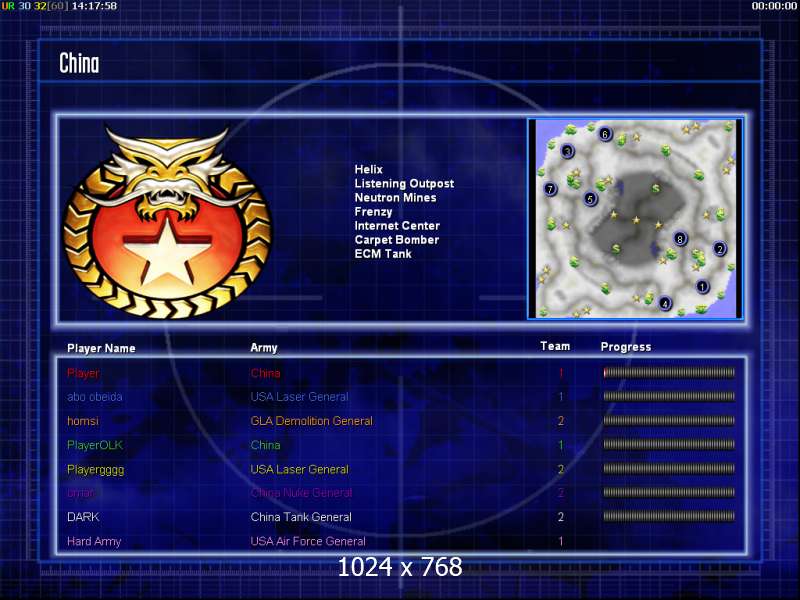Viewport: 800px width, 600px height.
Task: Click the 'ECM Tank' entry
Action: coord(383,254)
